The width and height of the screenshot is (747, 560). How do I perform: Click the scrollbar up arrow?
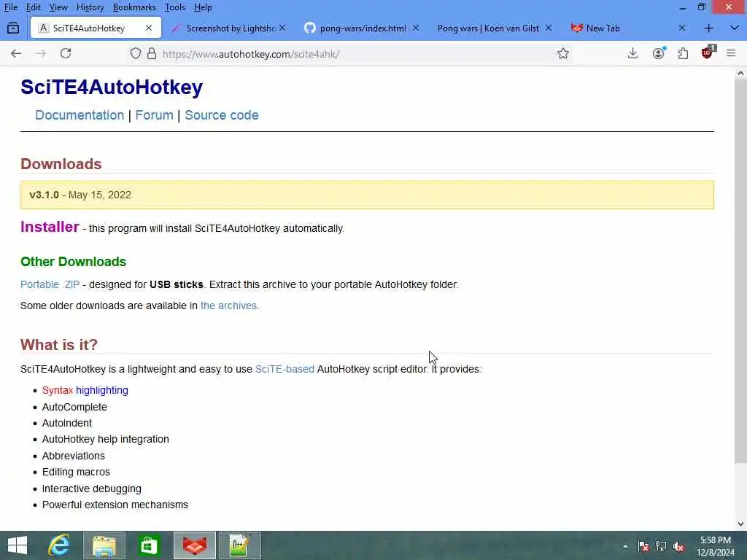740,74
